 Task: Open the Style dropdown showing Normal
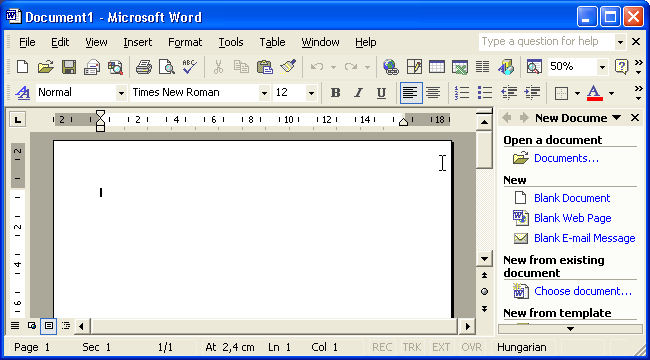point(121,93)
